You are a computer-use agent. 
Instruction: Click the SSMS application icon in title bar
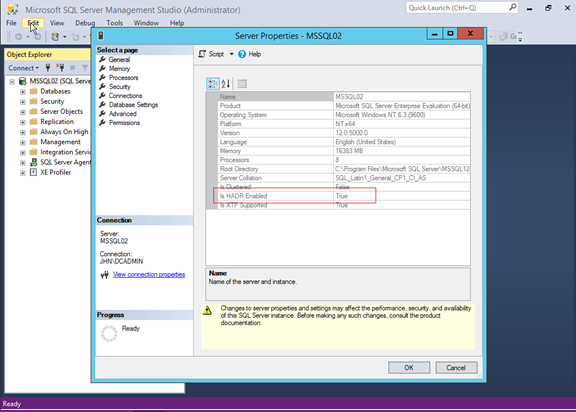13,10
